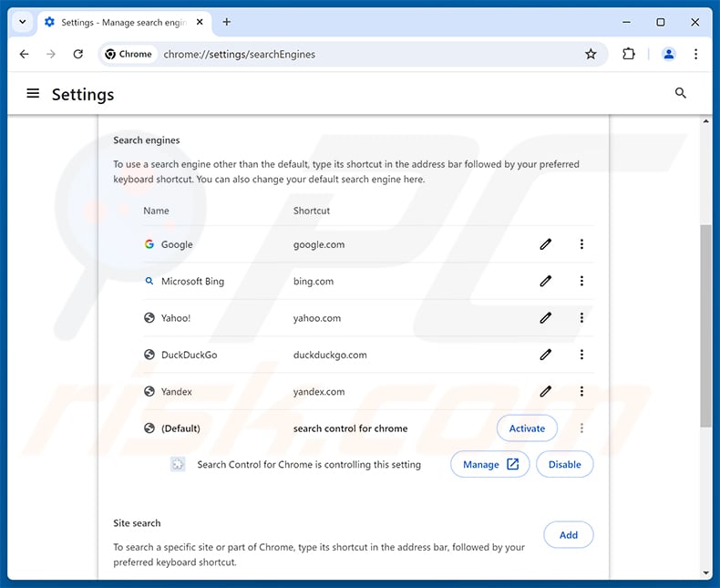Viewport: 720px width, 588px height.
Task: Open the Chrome profile avatar
Action: pyautogui.click(x=669, y=54)
